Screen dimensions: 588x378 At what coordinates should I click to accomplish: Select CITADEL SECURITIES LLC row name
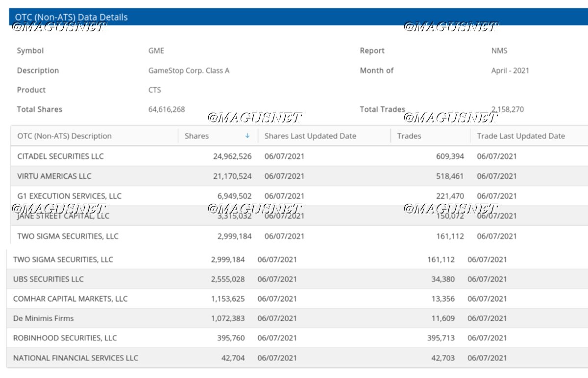tap(61, 156)
